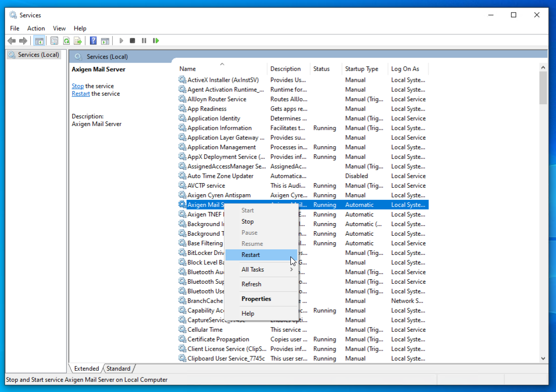Viewport: 556px width, 392px height.
Task: Open the View menu
Action: click(59, 28)
